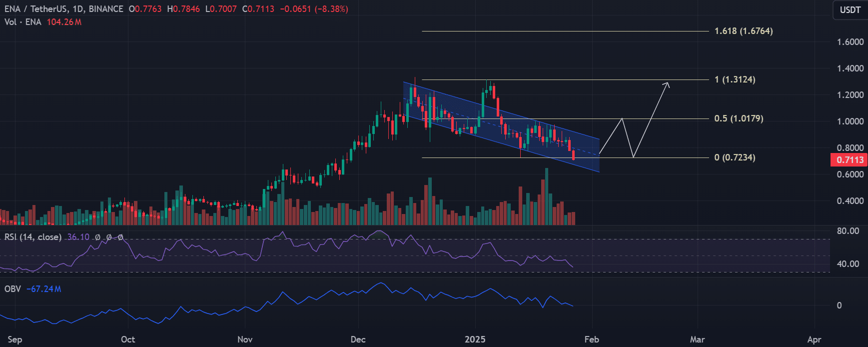Click Oct on the time axis

pos(128,339)
